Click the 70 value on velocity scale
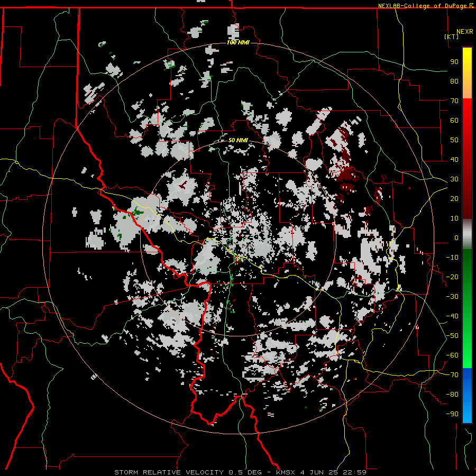The width and height of the screenshot is (476, 476). click(x=454, y=101)
